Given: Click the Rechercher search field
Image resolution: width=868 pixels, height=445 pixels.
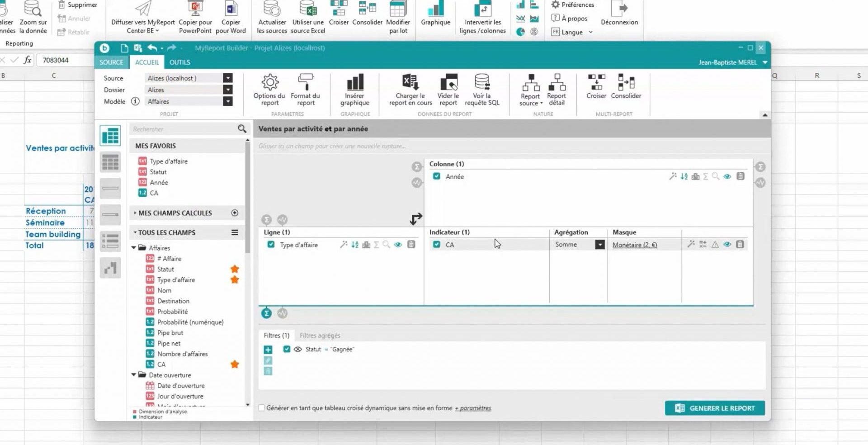Looking at the screenshot, I should coord(183,129).
